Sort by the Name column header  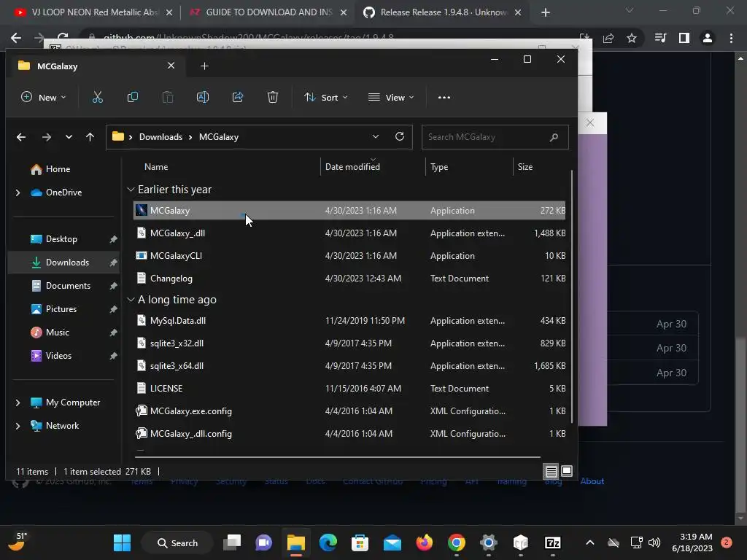click(156, 167)
